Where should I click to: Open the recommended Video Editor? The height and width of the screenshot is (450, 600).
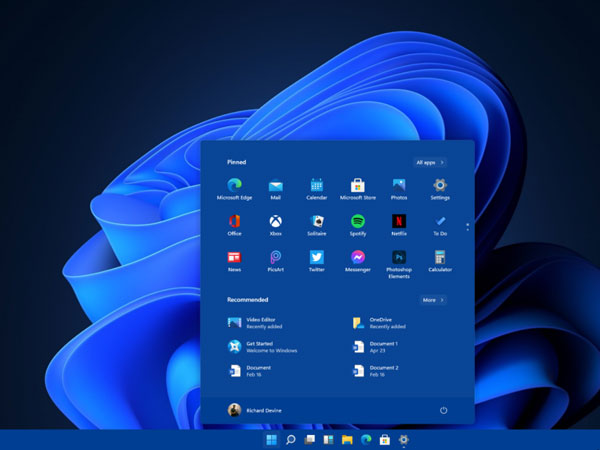[255, 323]
